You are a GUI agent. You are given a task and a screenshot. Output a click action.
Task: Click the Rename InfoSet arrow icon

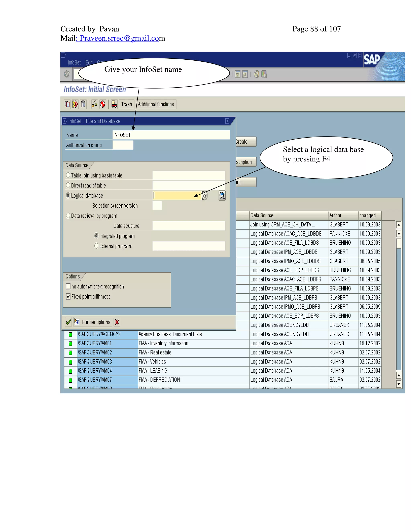(x=75, y=104)
